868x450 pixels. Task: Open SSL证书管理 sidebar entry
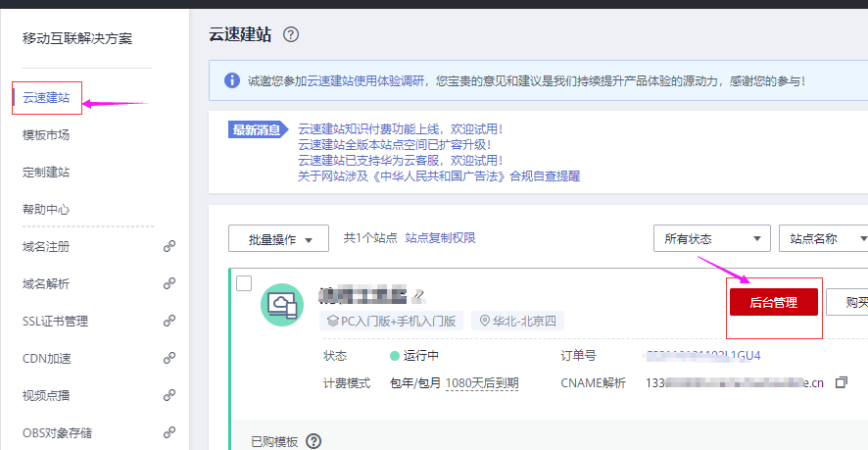pyautogui.click(x=56, y=321)
